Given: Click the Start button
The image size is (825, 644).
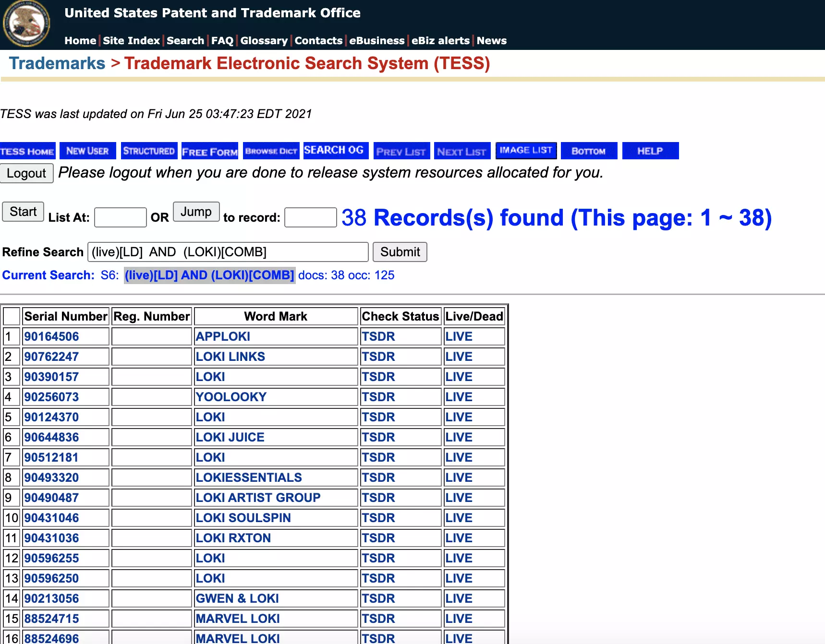Looking at the screenshot, I should tap(23, 212).
